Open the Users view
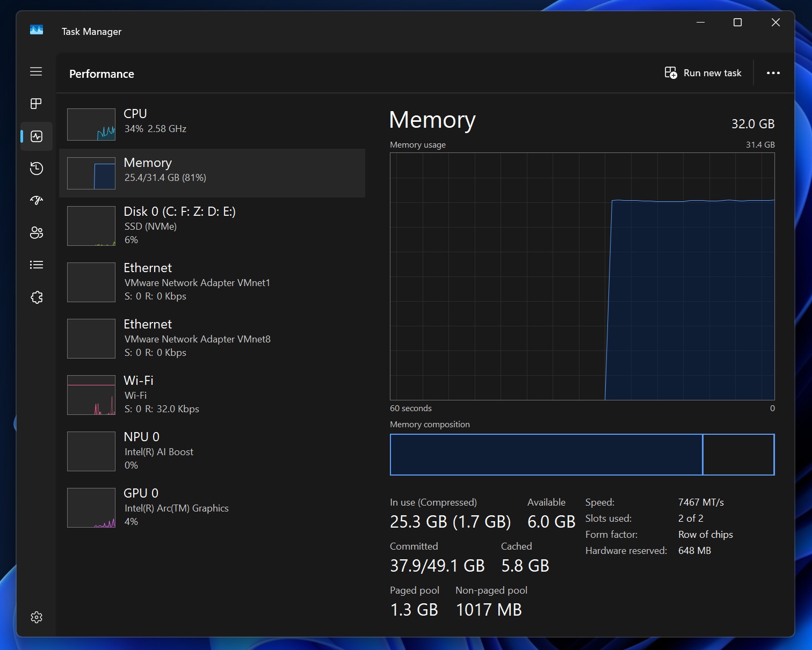 click(36, 232)
